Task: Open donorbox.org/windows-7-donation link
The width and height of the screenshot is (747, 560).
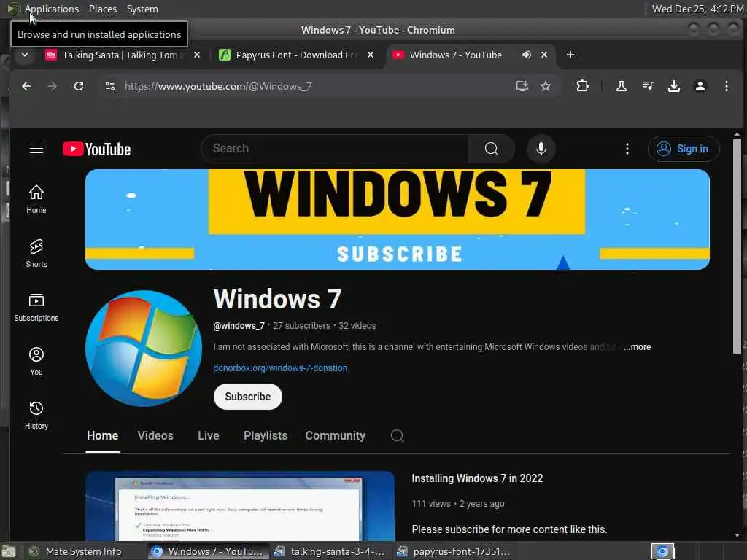Action: click(280, 368)
